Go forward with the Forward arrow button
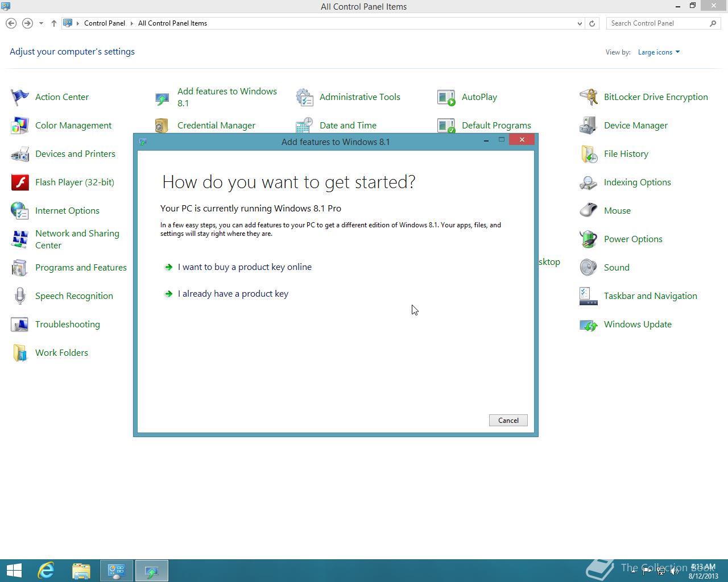 tap(27, 23)
